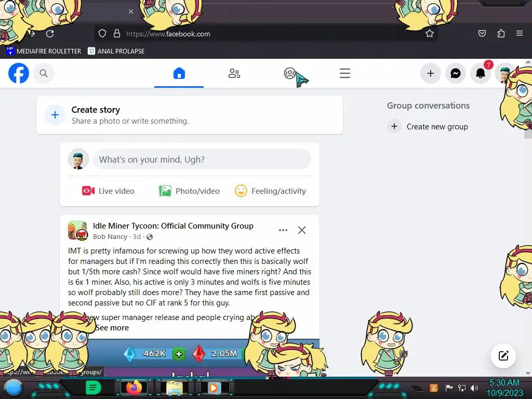Reload the page in Firefox
532x399 pixels.
[x=50, y=34]
